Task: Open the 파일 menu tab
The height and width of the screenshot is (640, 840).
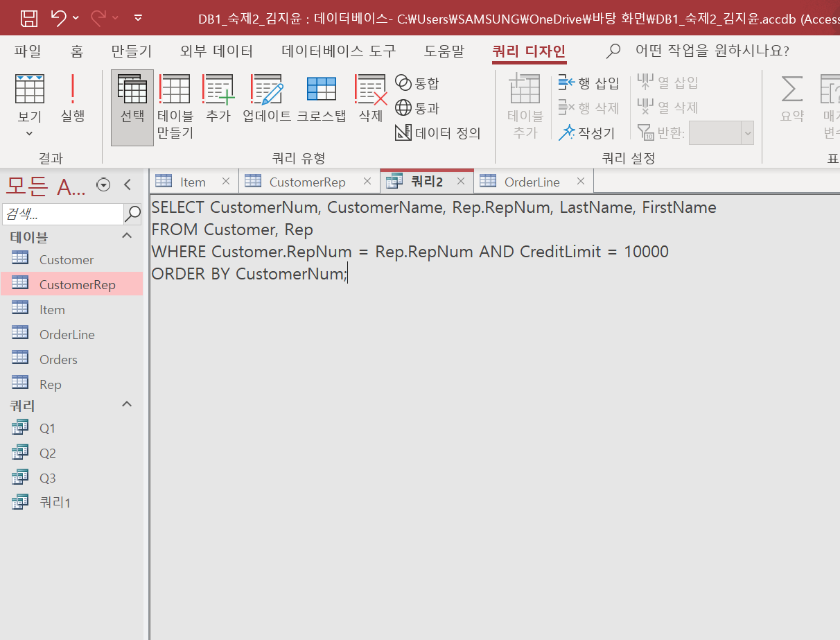Action: (x=28, y=51)
